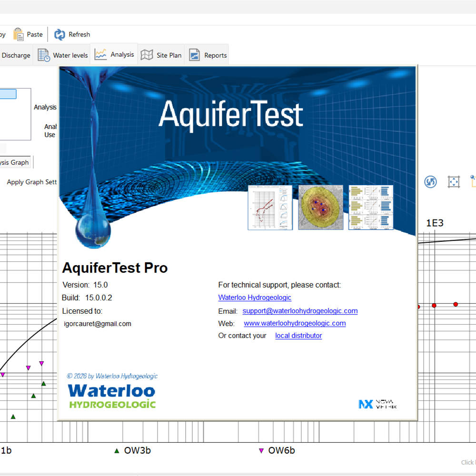Switch to the Analysis tab
The height and width of the screenshot is (476, 476).
coord(114,54)
